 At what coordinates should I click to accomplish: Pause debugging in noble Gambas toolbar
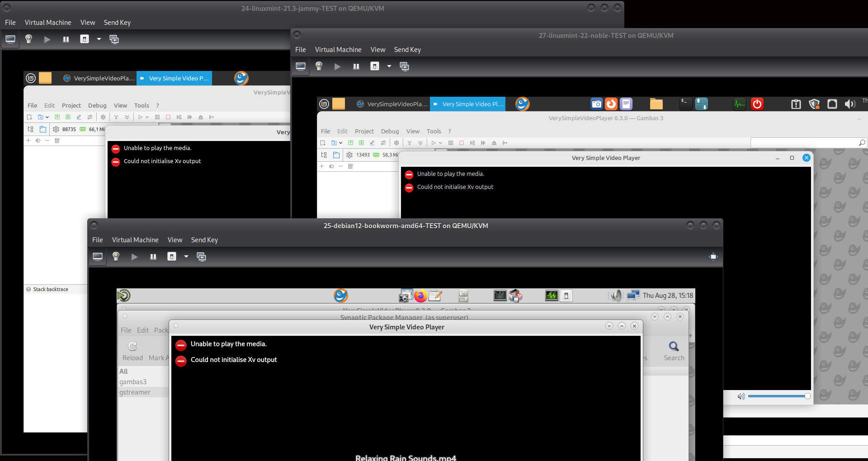point(451,143)
